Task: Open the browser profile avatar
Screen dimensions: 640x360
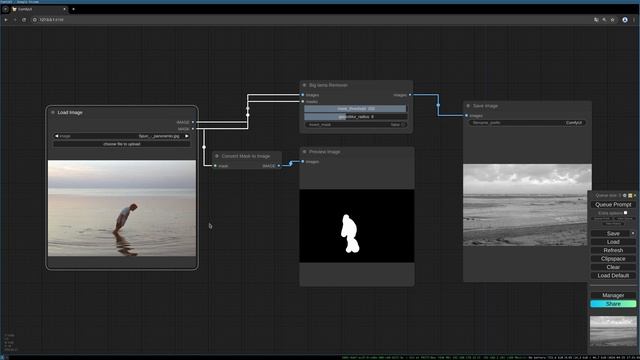Action: tap(625, 20)
